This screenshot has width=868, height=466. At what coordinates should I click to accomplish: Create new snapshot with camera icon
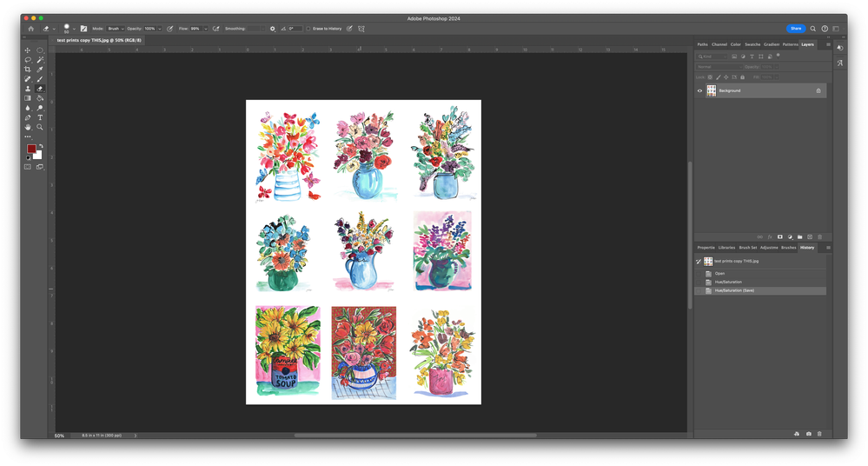809,434
